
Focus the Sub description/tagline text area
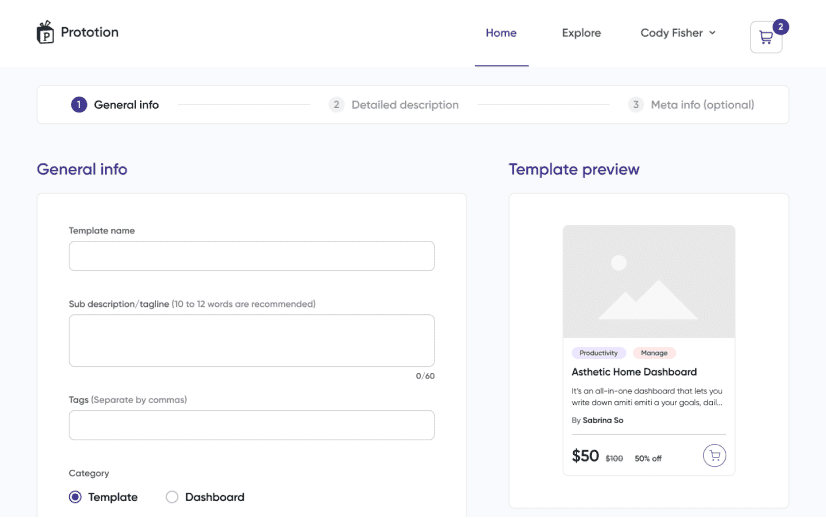(x=251, y=340)
